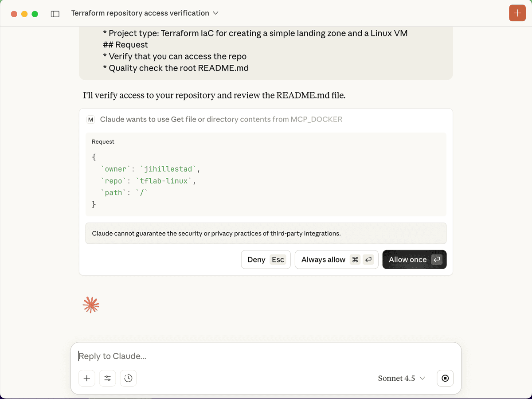Stop the response with the stop button

point(445,378)
